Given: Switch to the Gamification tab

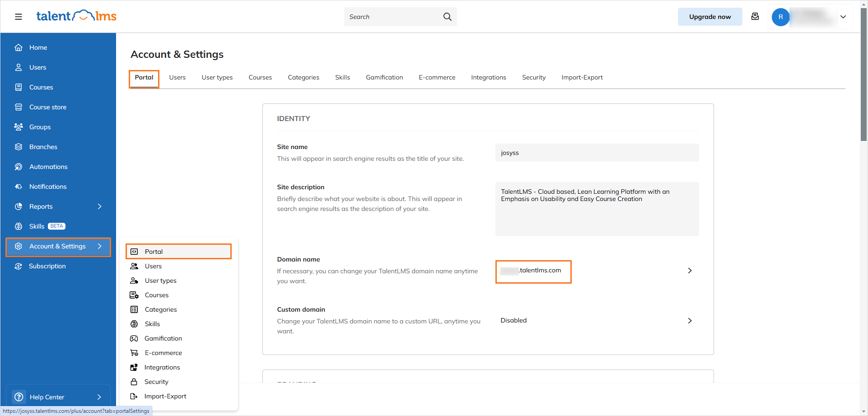Looking at the screenshot, I should 384,78.
